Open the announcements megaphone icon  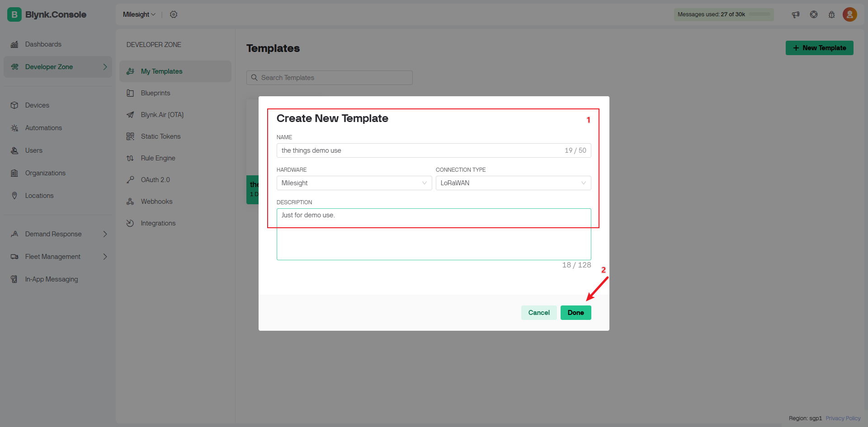[x=796, y=14]
